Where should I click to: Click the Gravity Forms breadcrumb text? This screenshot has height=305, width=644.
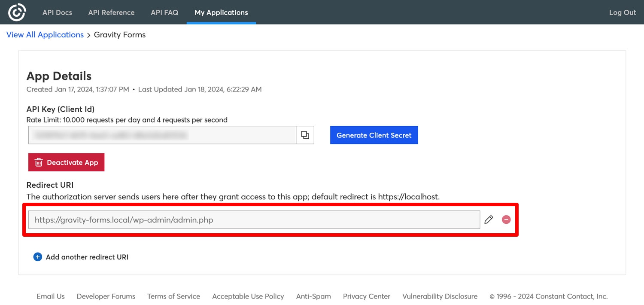[120, 35]
